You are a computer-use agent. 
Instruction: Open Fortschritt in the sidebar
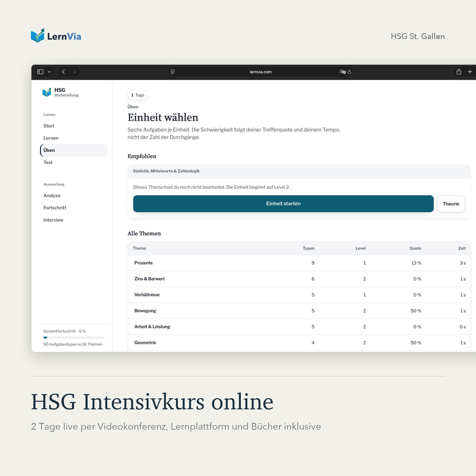pyautogui.click(x=55, y=208)
